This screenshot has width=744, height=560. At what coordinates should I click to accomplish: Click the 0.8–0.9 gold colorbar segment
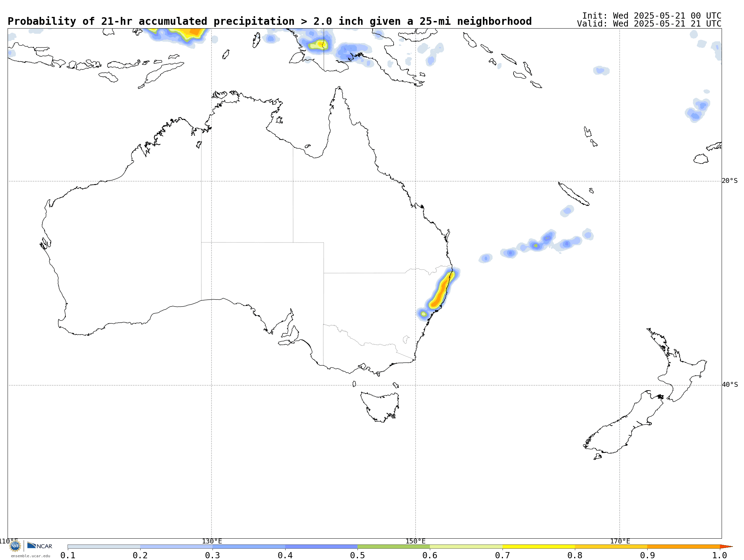(x=611, y=547)
